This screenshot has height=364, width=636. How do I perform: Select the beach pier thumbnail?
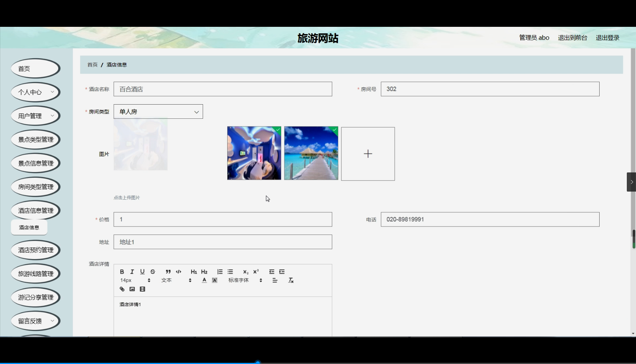[311, 153]
